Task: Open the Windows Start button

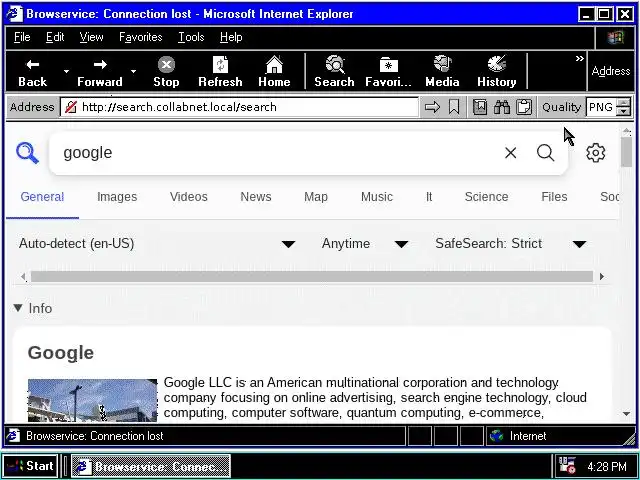Action: point(30,466)
